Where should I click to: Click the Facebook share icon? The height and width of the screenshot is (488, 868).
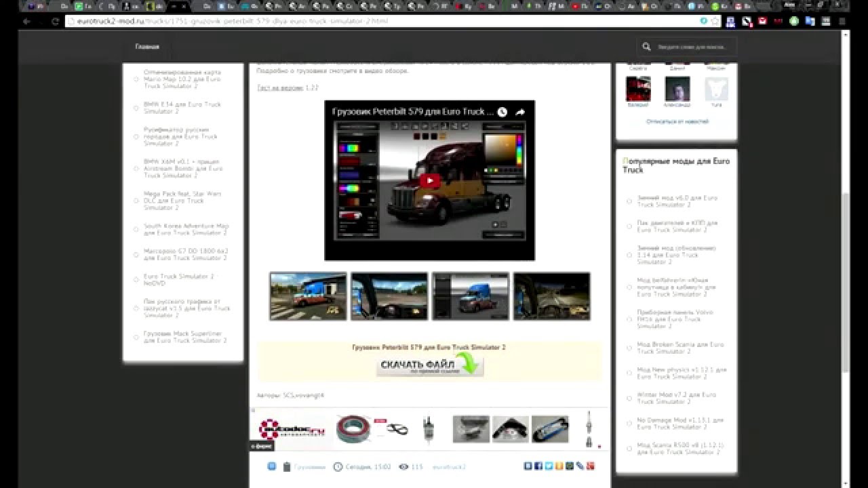tap(538, 466)
